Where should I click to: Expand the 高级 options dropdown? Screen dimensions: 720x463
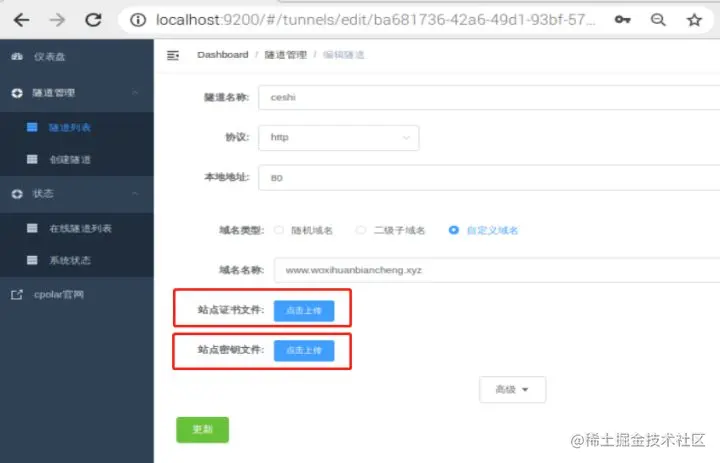click(x=512, y=390)
